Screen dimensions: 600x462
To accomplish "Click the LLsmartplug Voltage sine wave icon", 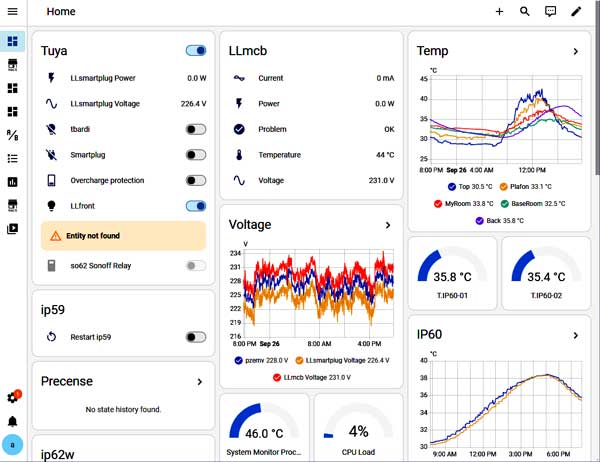I will pos(51,103).
